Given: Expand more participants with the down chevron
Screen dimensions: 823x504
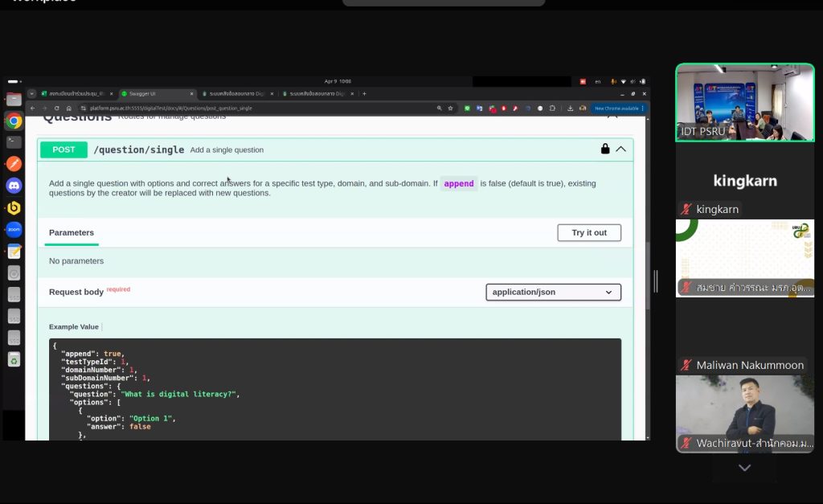Looking at the screenshot, I should (x=744, y=468).
